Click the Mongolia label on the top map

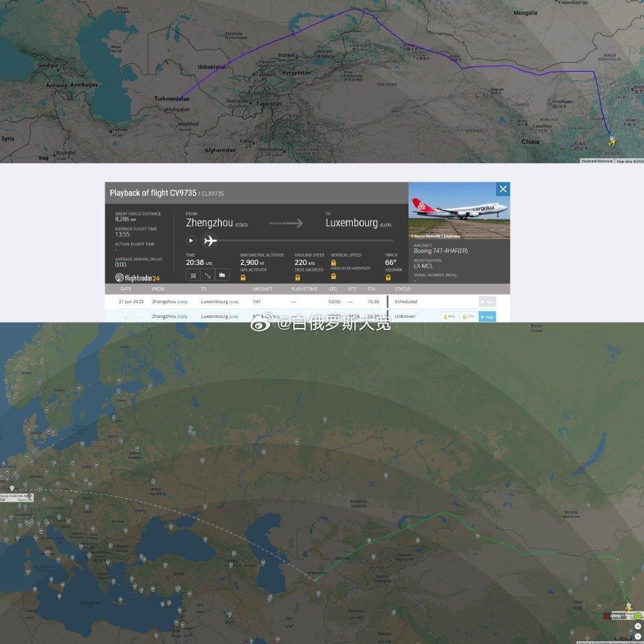[x=525, y=13]
